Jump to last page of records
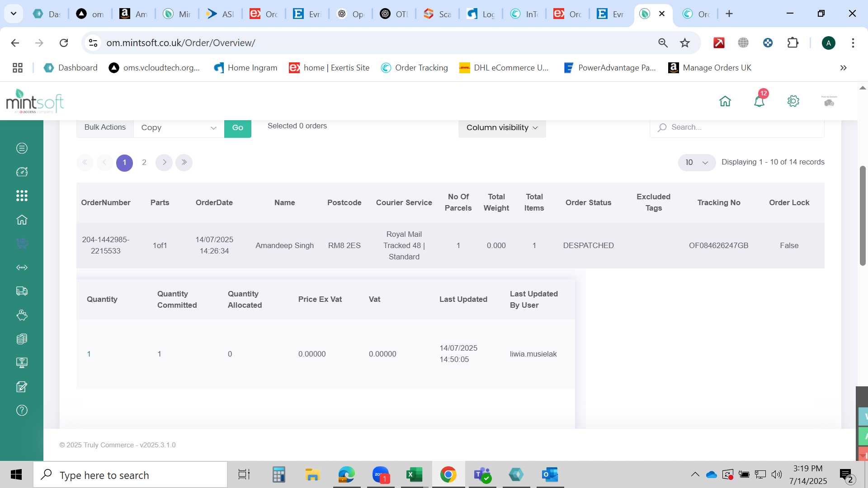The width and height of the screenshot is (868, 488). click(184, 162)
